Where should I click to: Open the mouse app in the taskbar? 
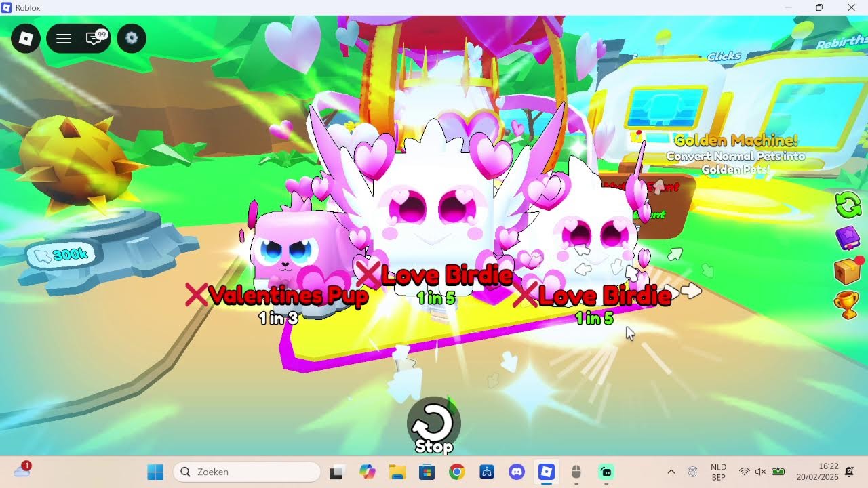(576, 472)
